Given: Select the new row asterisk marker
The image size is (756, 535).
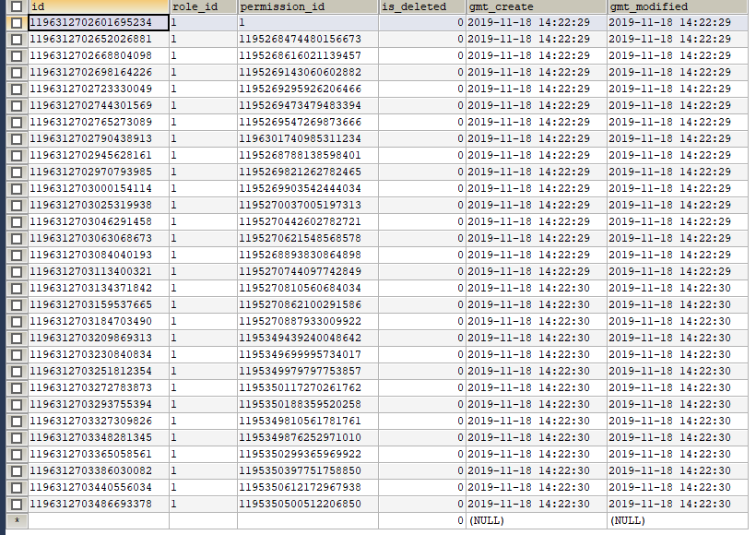Looking at the screenshot, I should click(17, 521).
